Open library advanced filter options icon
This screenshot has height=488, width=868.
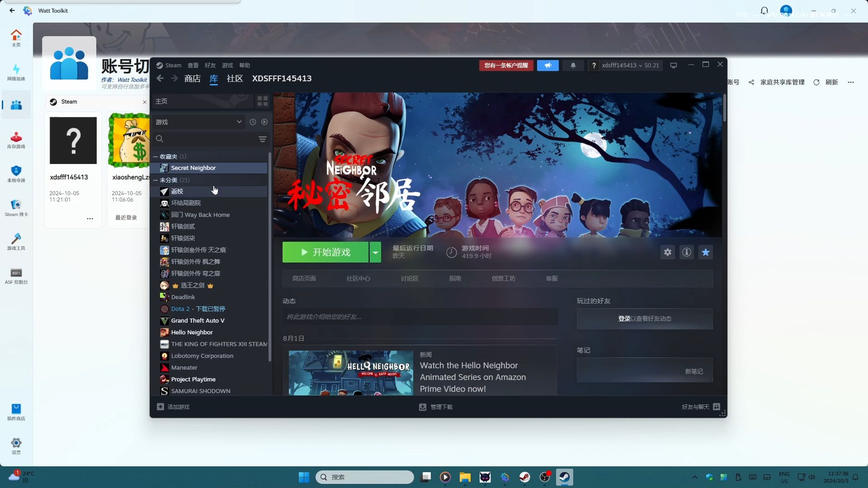tap(263, 139)
